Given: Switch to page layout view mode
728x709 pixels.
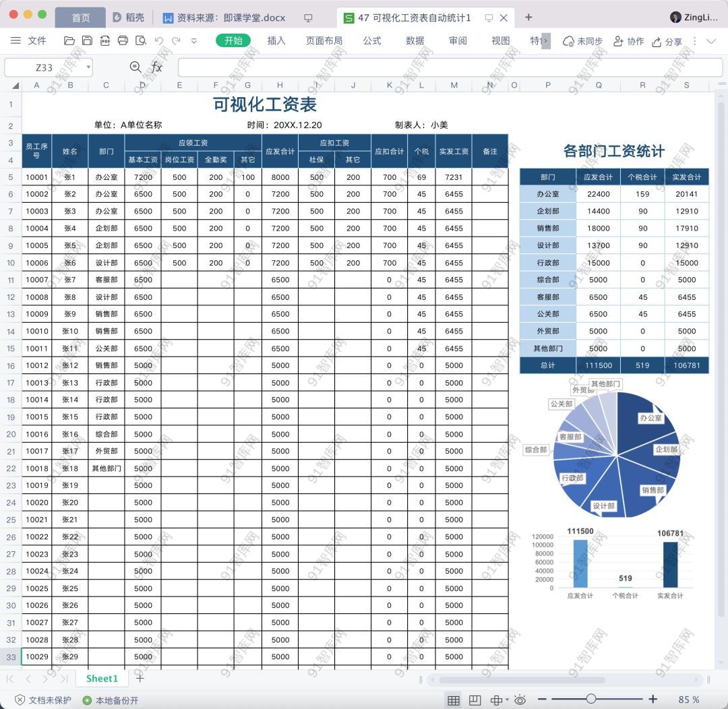Looking at the screenshot, I should tap(475, 700).
